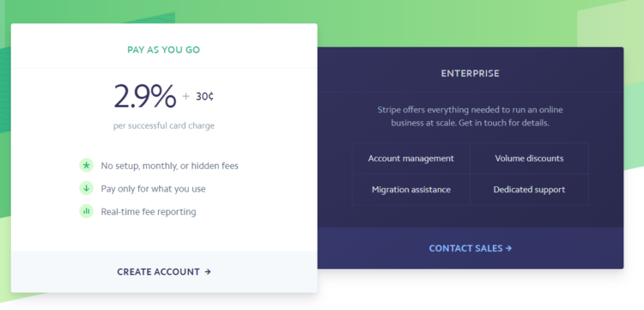Select the Pay As You Go heading
The width and height of the screenshot is (644, 310).
click(x=163, y=50)
